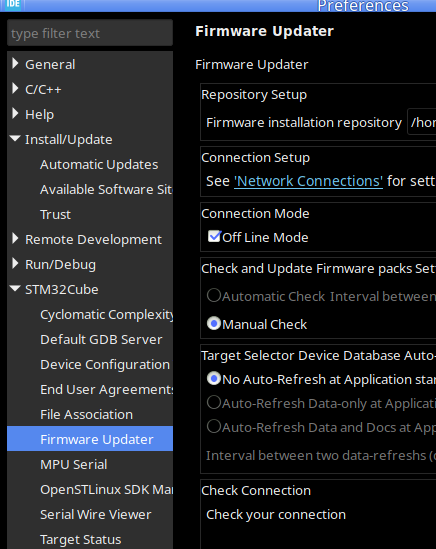Select the Automatic Check radio button
The width and height of the screenshot is (436, 549).
[214, 296]
